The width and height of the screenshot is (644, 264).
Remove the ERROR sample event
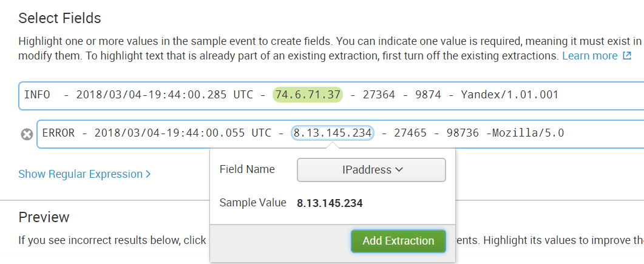[27, 134]
